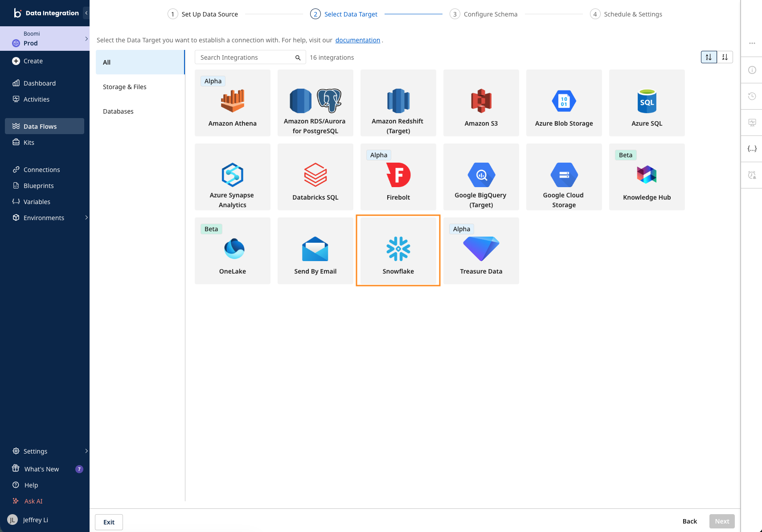Select the Treasure Data card

coord(481,251)
